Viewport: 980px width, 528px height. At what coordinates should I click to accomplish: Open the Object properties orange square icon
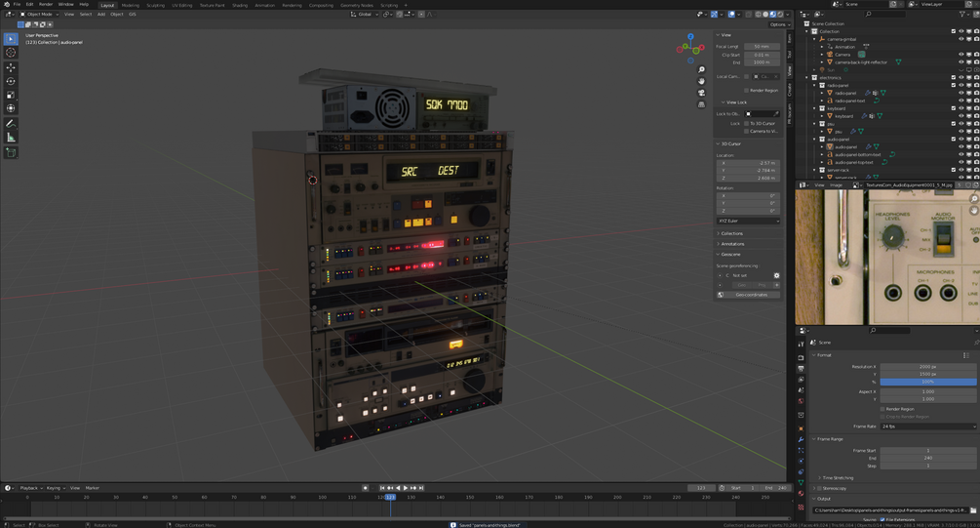[x=801, y=428]
